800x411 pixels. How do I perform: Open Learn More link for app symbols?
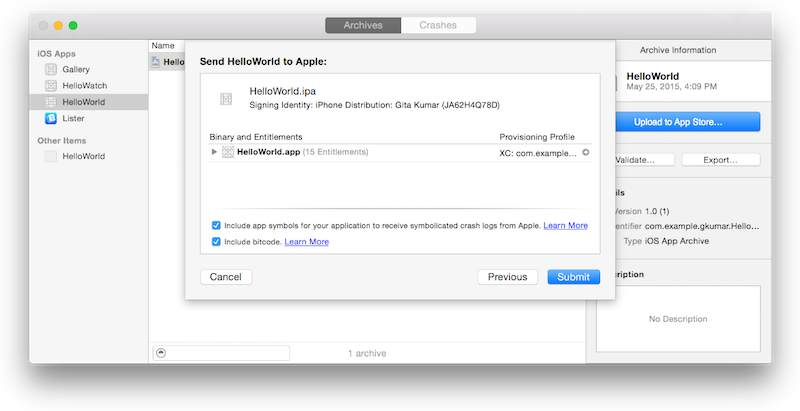[565, 225]
